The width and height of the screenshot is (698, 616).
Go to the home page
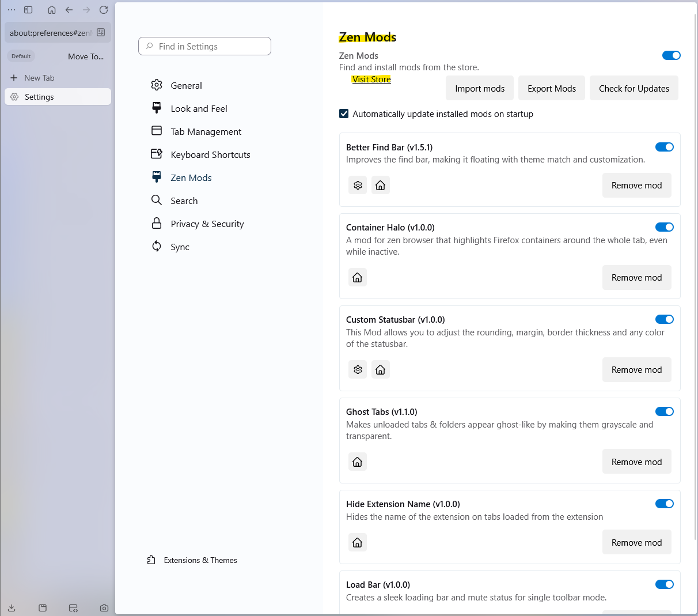tap(52, 10)
